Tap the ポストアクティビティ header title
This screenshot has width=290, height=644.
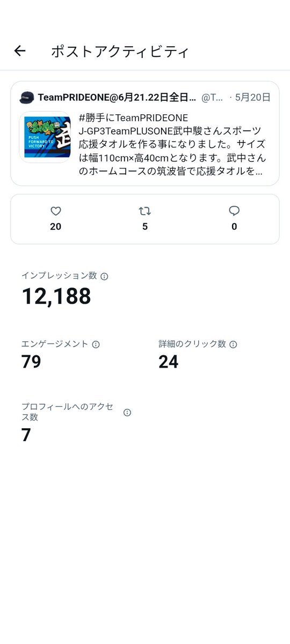click(120, 52)
